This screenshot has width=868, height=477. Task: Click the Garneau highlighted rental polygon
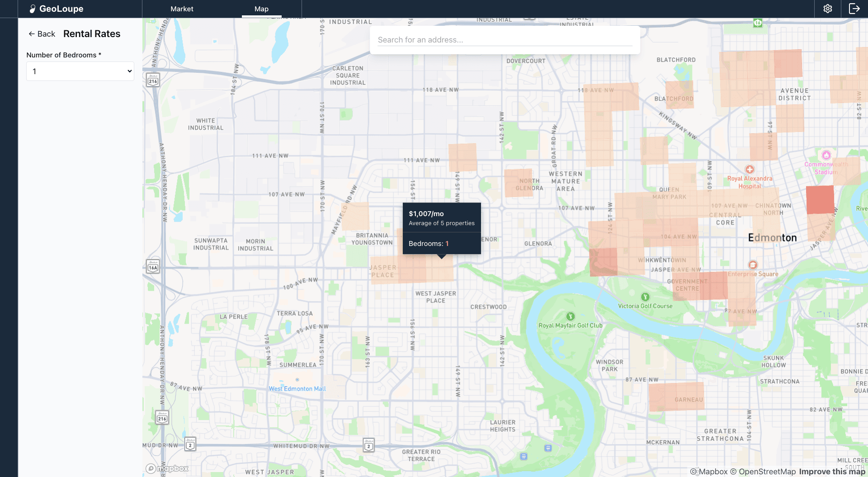(x=677, y=397)
